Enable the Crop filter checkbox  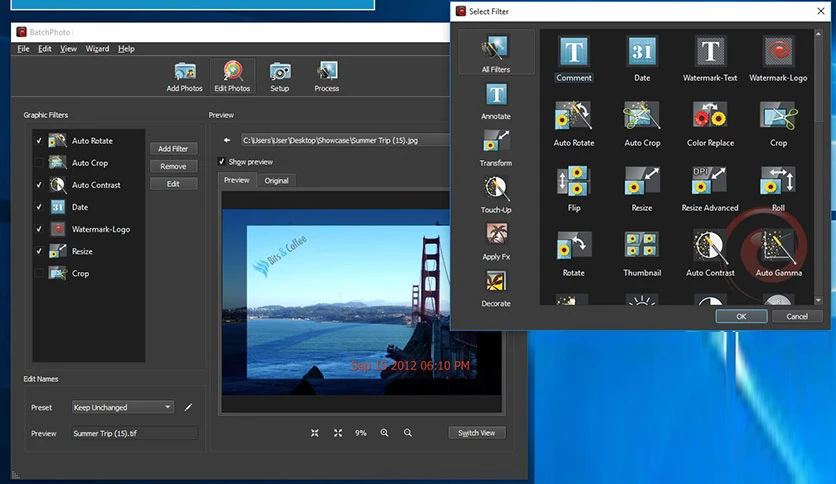point(39,273)
